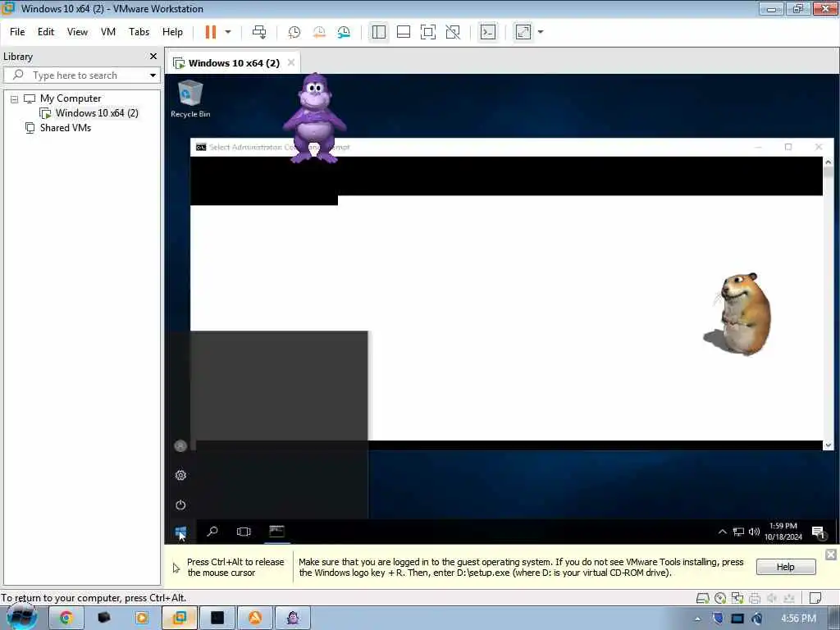Click the stretch guest display icon
This screenshot has height=630, width=840.
(x=523, y=32)
